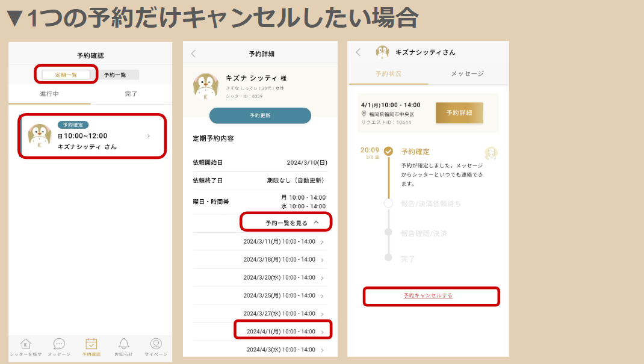Tap penguin avatar in 予約詳細 profile

[206, 87]
